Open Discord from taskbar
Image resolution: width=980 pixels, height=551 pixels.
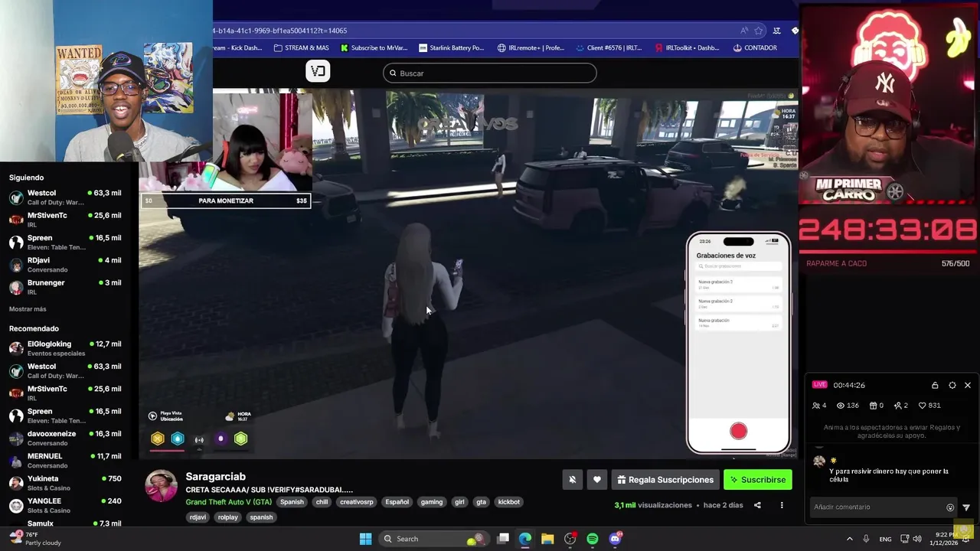[x=615, y=539]
